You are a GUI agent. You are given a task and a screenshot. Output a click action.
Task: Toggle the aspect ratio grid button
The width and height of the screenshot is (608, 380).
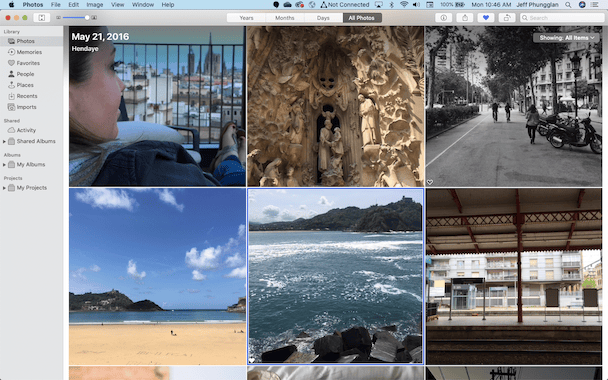tap(41, 18)
